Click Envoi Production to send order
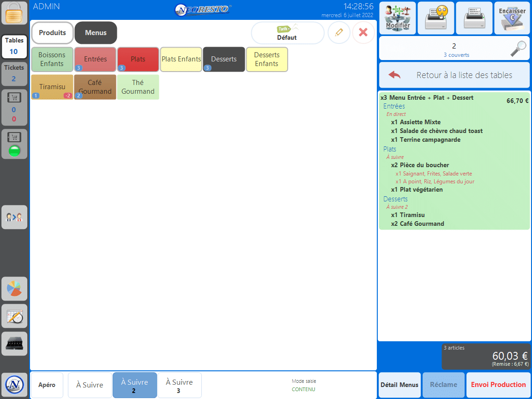The image size is (532, 399). click(498, 385)
